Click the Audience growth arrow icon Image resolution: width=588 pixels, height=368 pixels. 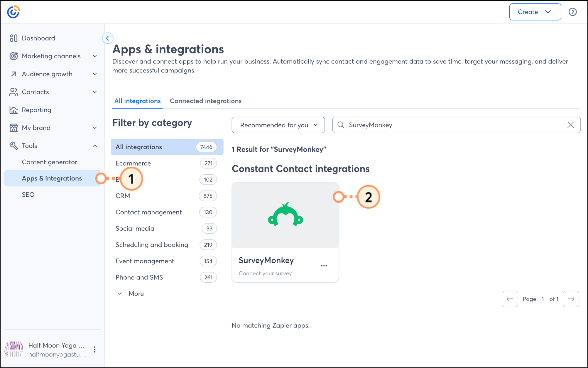tap(13, 74)
